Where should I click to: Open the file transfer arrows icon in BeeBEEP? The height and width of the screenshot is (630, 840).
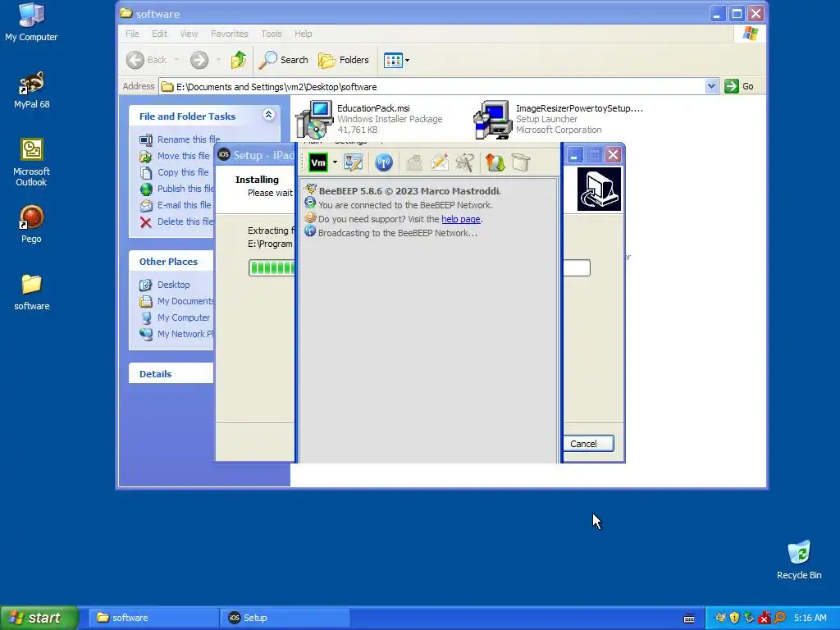[495, 163]
